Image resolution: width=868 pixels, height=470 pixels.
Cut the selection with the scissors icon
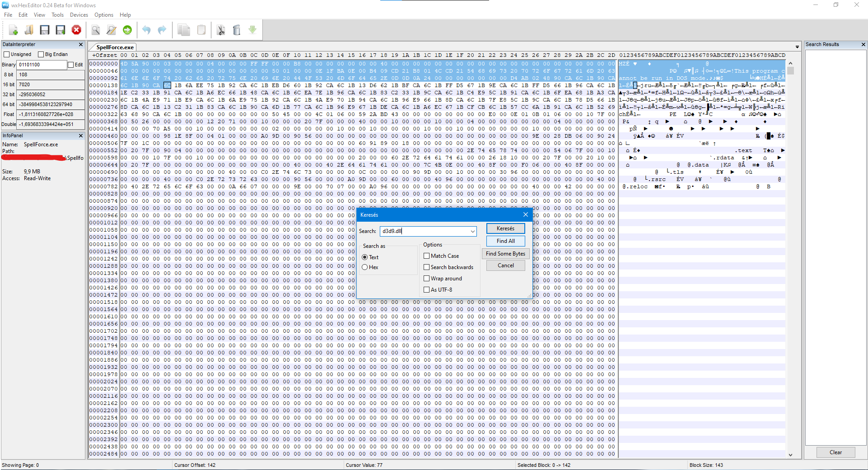[x=221, y=30]
